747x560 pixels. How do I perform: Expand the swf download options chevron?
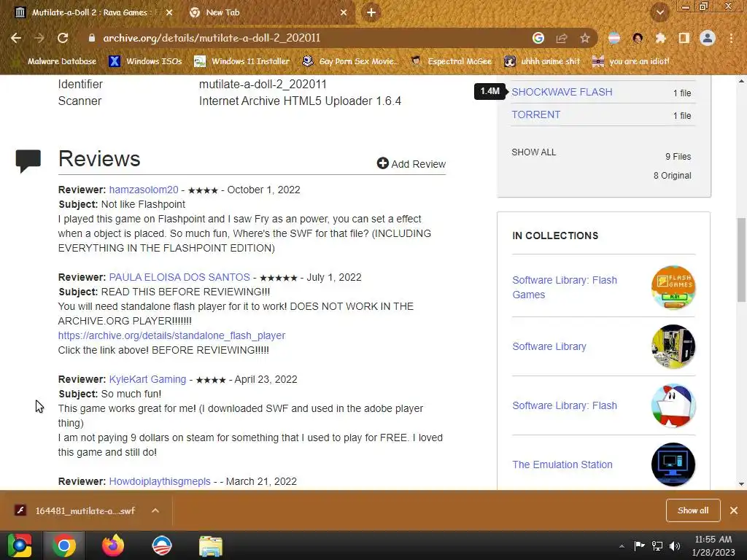click(x=155, y=510)
